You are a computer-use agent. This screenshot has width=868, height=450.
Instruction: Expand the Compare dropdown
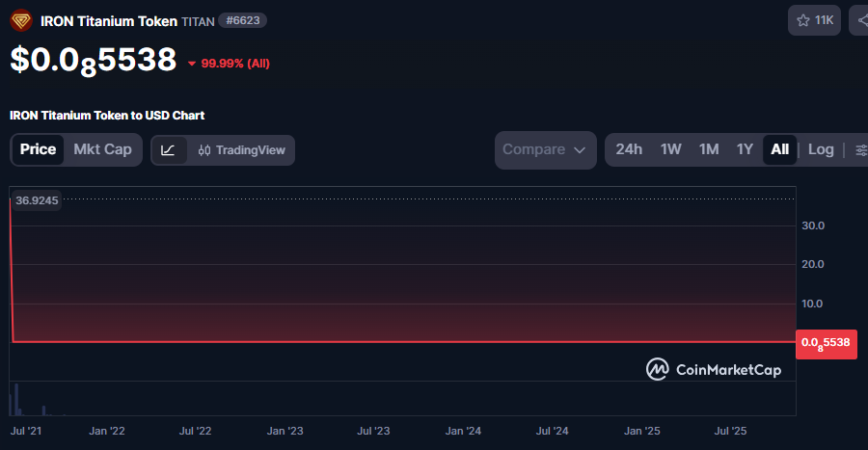(545, 149)
